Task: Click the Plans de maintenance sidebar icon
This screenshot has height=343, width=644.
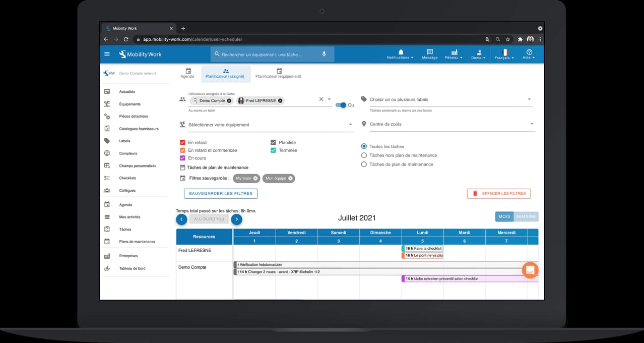Action: click(107, 242)
